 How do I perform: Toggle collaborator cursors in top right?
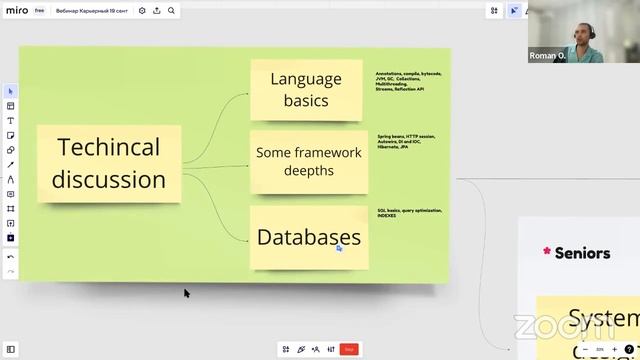(514, 11)
